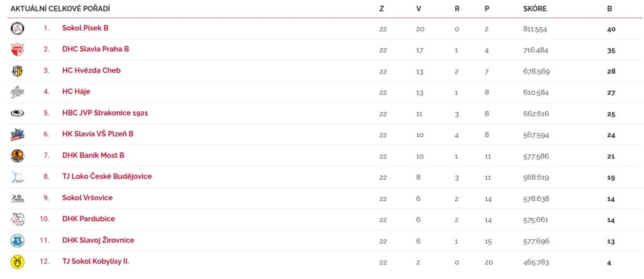Click the HBC JVP Strakonice 1921 logo
The width and height of the screenshot is (644, 279).
point(18,114)
